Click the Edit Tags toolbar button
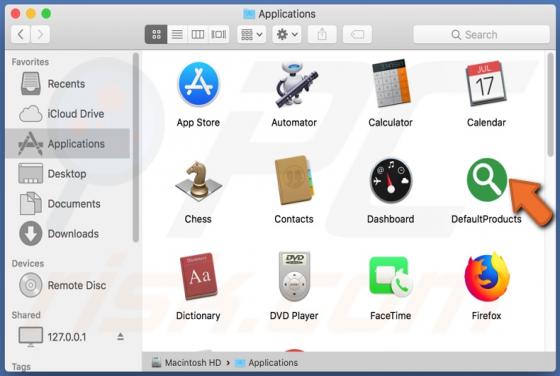 click(357, 34)
